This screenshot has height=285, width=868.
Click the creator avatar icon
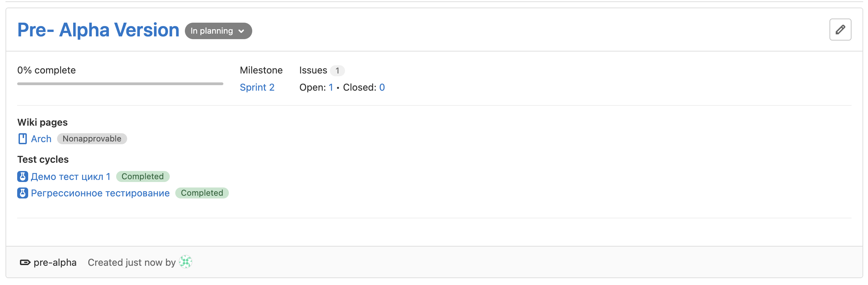pyautogui.click(x=186, y=262)
